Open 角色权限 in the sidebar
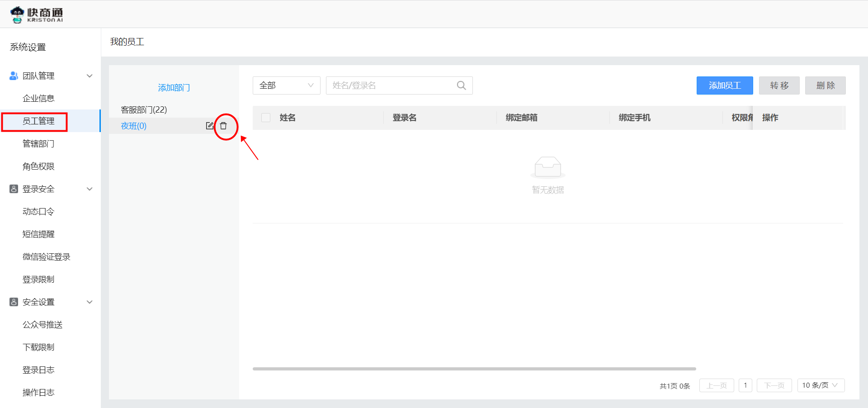The width and height of the screenshot is (868, 408). (x=38, y=166)
